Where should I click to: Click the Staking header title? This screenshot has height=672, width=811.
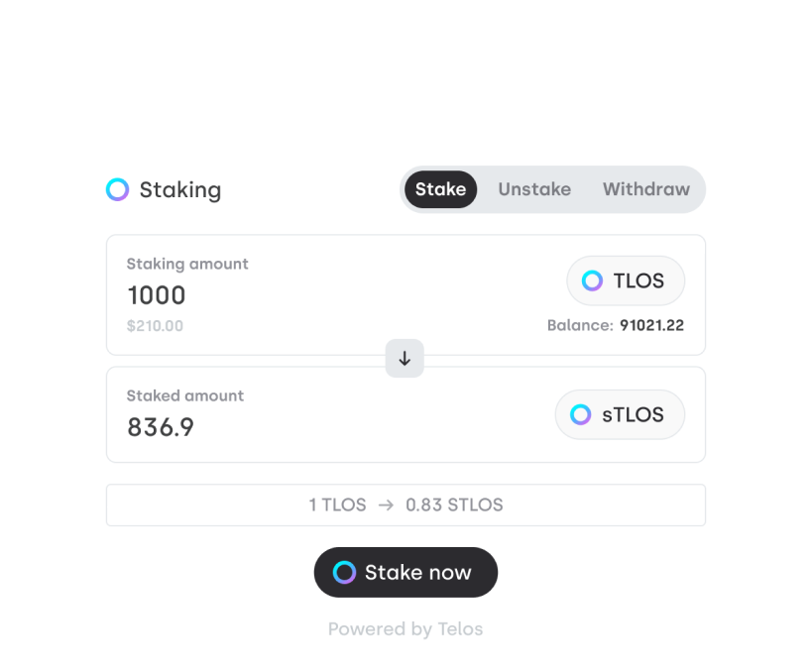179,190
